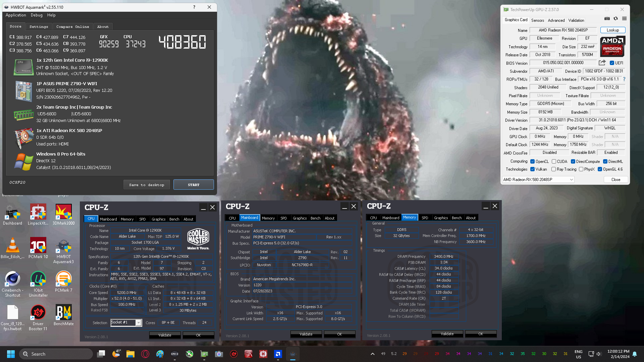The image size is (644, 362).
Task: Open File Explorer from the taskbar
Action: (x=130, y=354)
